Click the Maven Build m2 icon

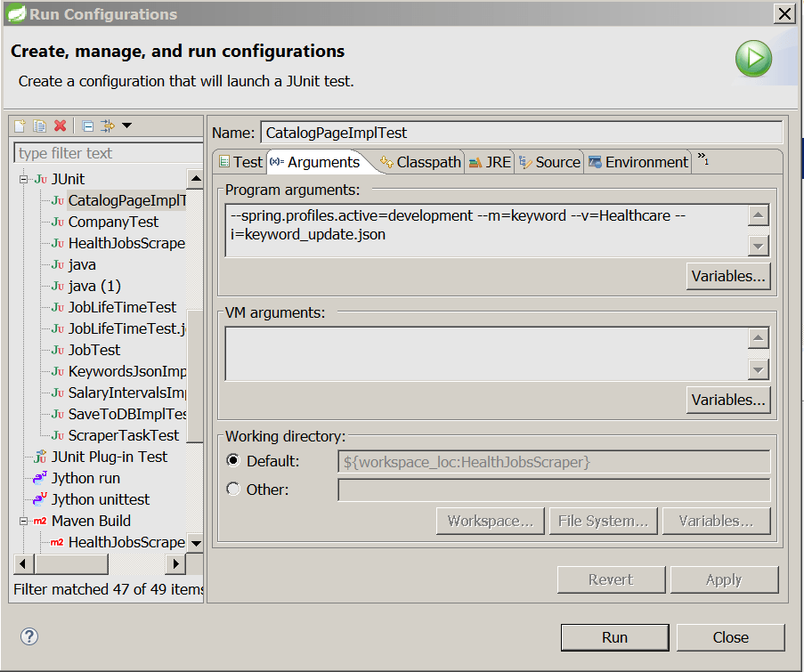[x=40, y=521]
